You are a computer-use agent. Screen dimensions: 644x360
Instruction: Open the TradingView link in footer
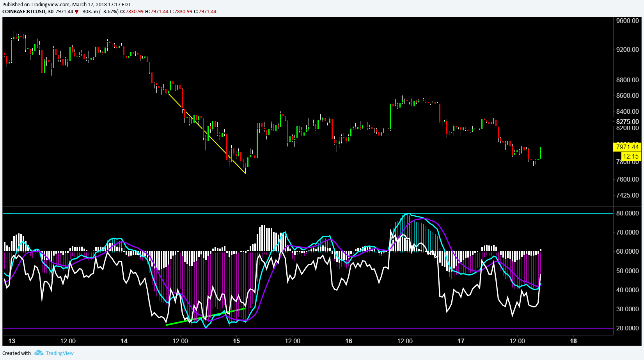pyautogui.click(x=60, y=353)
